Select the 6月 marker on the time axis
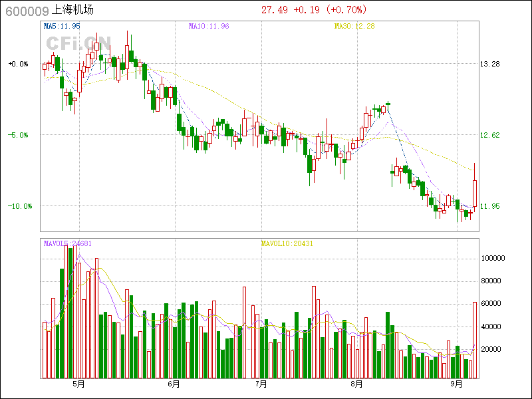 coord(174,384)
